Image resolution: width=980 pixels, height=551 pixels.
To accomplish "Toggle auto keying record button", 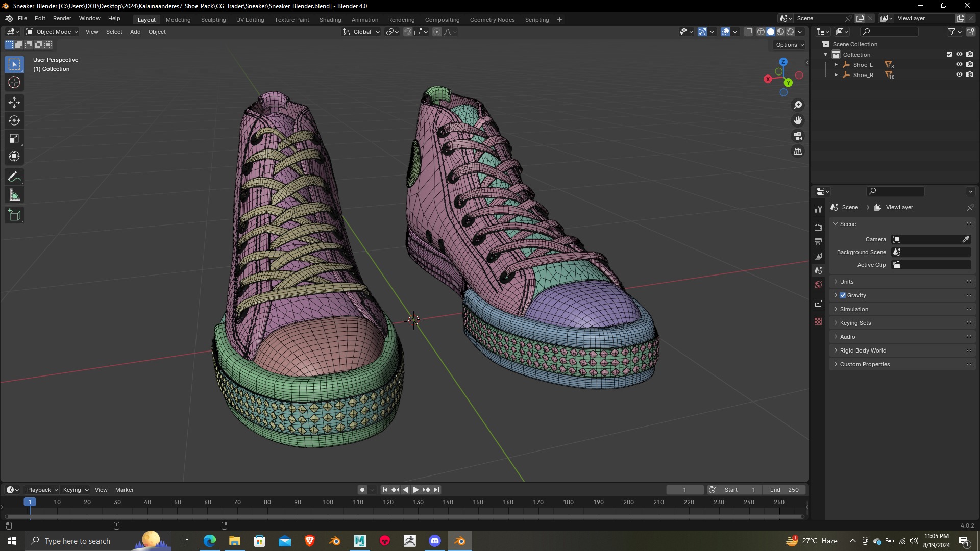I will pos(362,490).
